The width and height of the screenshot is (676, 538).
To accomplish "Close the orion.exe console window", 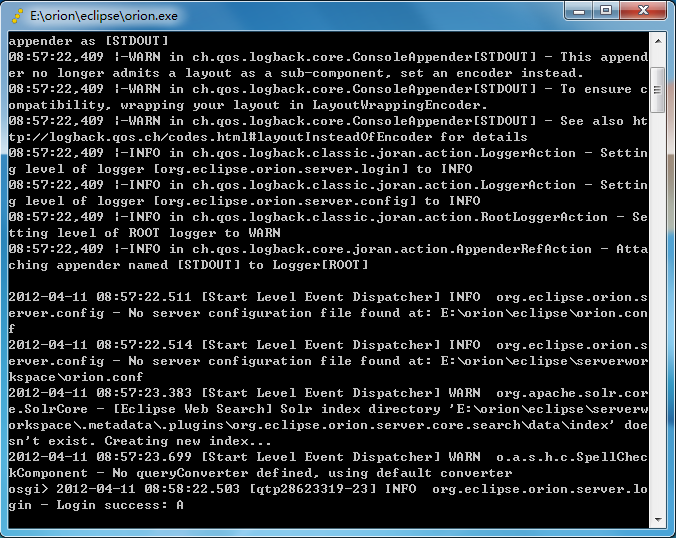I will 643,11.
